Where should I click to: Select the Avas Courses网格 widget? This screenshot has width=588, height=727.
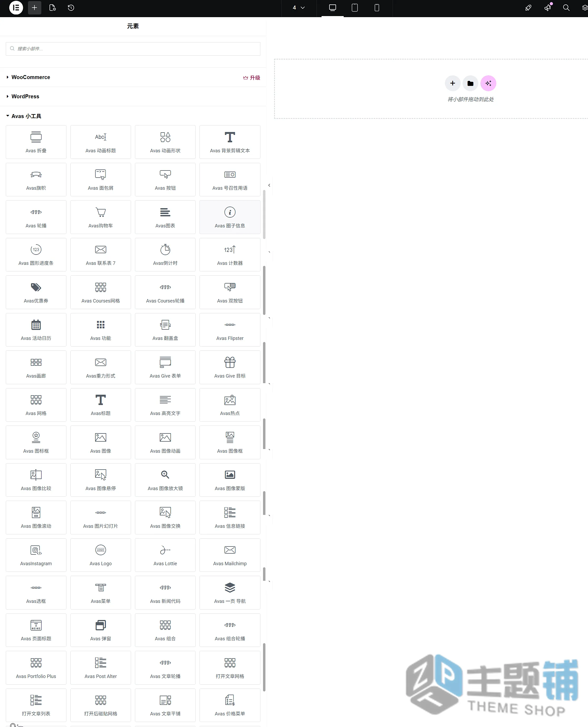(x=101, y=292)
